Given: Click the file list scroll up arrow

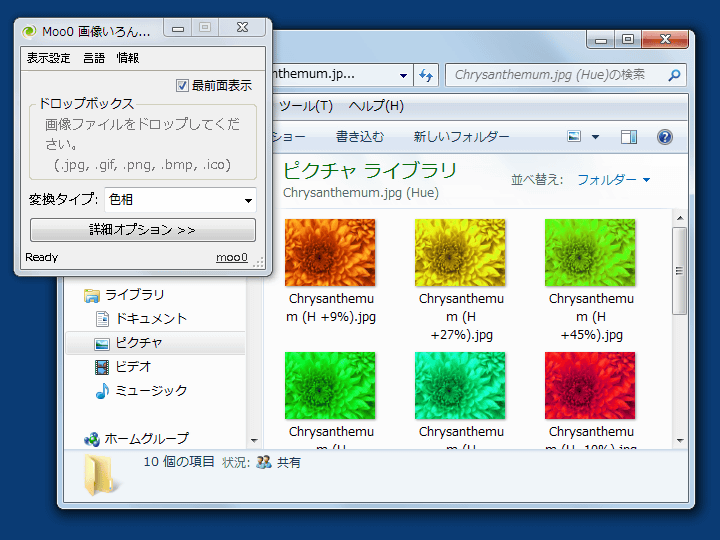Looking at the screenshot, I should (x=680, y=218).
